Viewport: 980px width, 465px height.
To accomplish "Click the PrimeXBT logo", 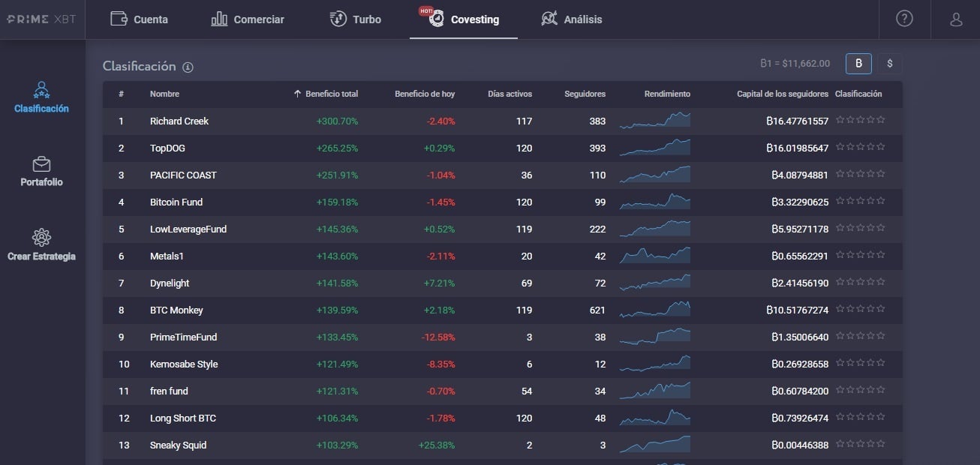I will click(41, 19).
